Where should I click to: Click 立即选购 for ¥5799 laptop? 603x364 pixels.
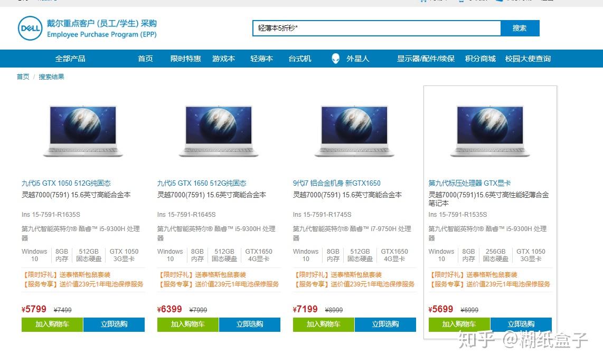click(114, 324)
